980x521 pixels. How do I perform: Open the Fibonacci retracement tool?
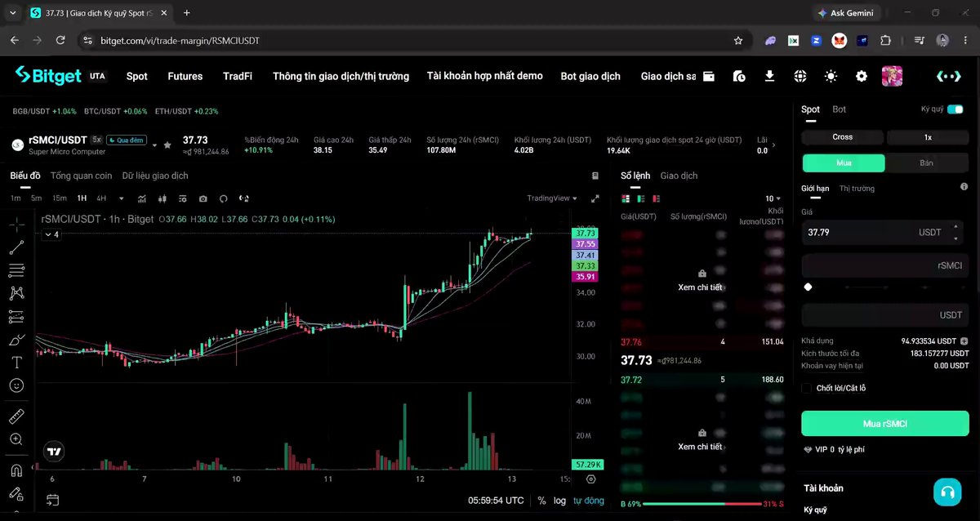16,270
